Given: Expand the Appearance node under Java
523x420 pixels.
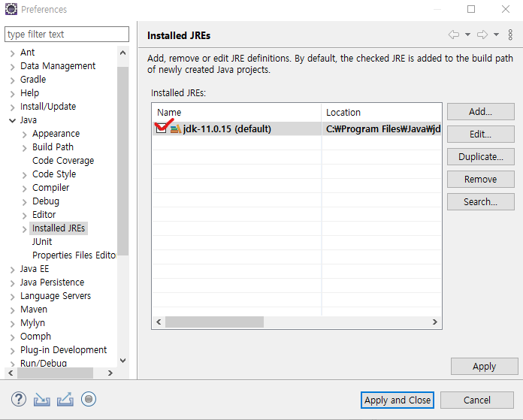Looking at the screenshot, I should (x=24, y=134).
